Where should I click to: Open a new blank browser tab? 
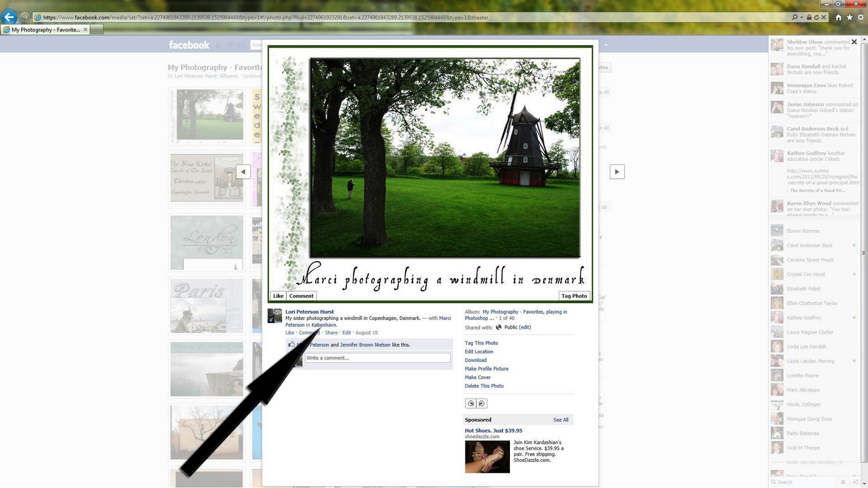point(97,29)
